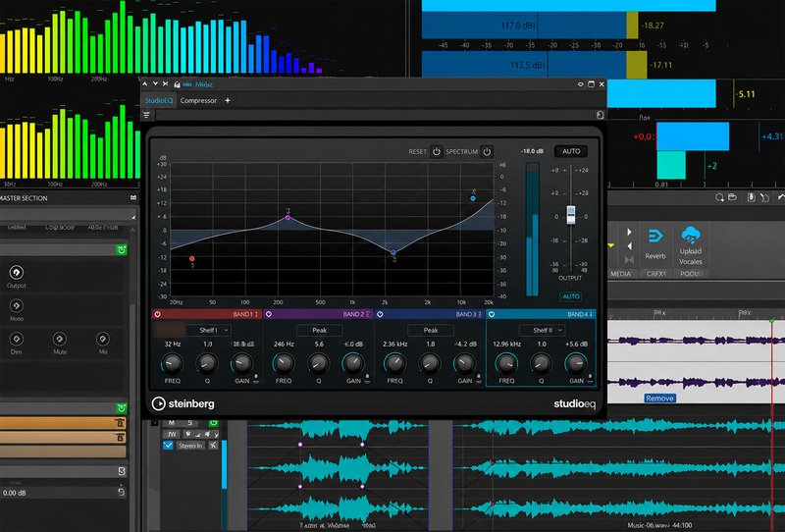The image size is (785, 532).
Task: Click the icon right of Stereo In
Action: pyautogui.click(x=213, y=446)
